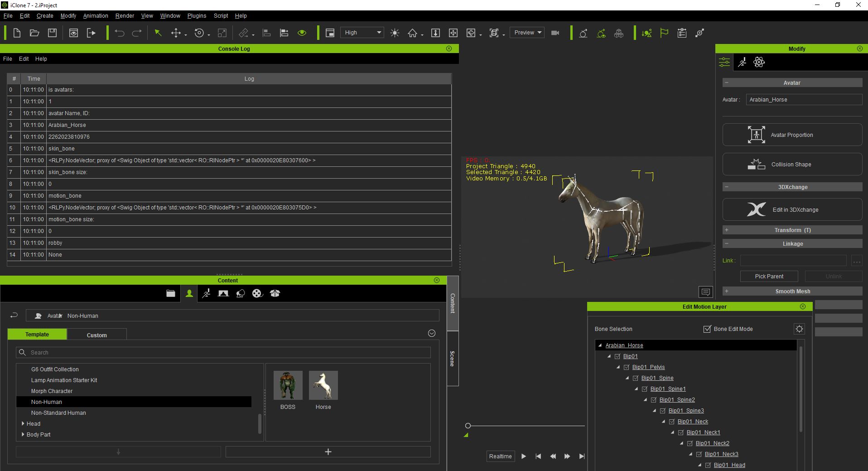Click the video camera record icon
This screenshot has height=471, width=868.
pyautogui.click(x=555, y=33)
